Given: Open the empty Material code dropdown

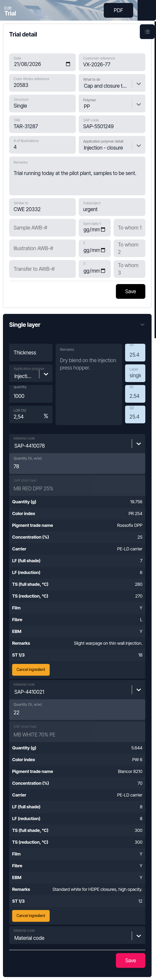Looking at the screenshot, I should click(x=139, y=936).
